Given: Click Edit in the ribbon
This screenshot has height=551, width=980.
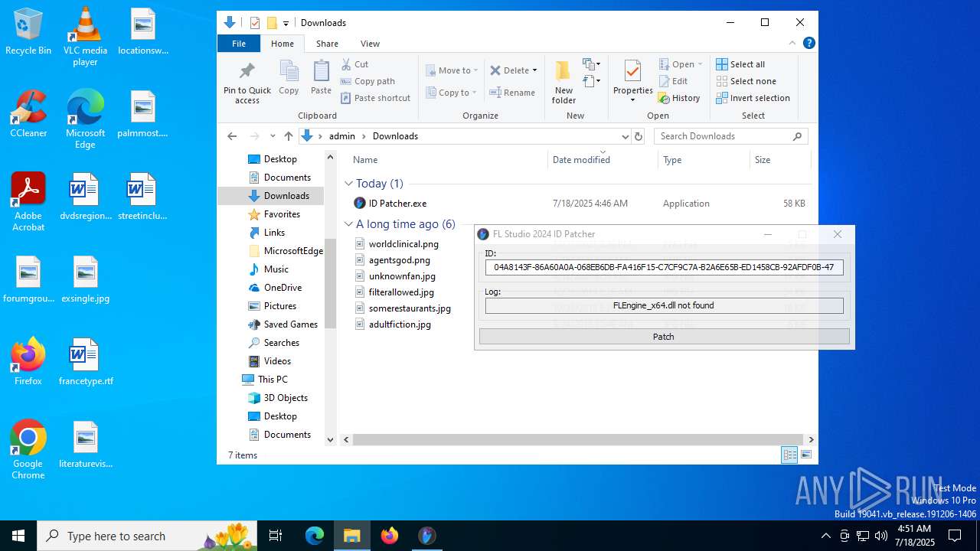Looking at the screenshot, I should click(x=673, y=81).
